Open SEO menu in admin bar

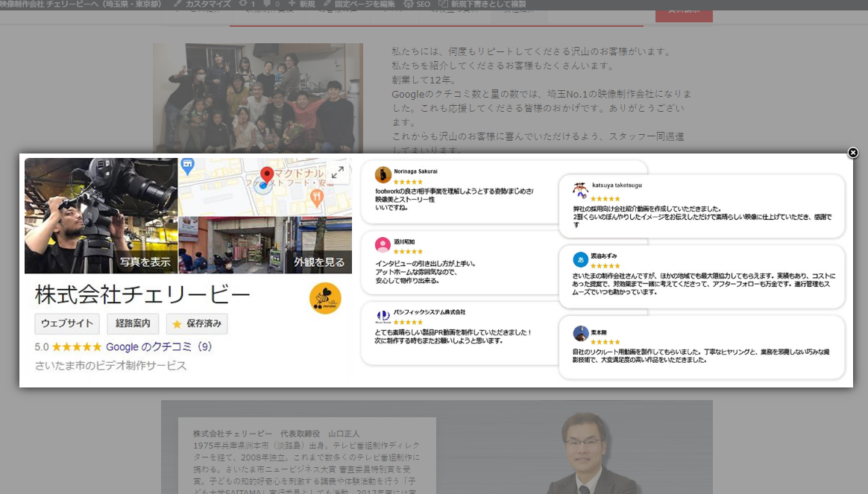[418, 4]
